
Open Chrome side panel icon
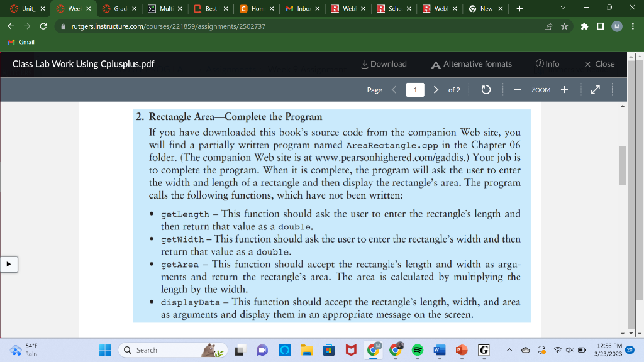click(x=601, y=26)
